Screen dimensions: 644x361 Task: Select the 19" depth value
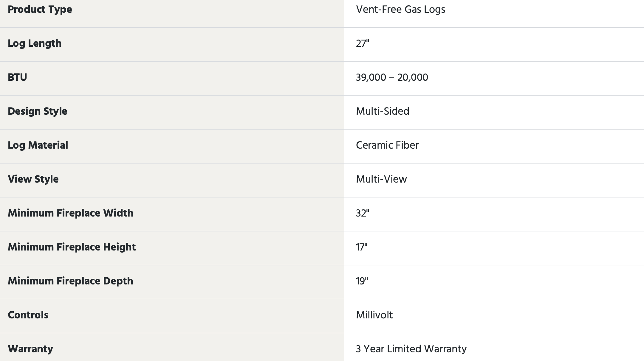tap(362, 281)
